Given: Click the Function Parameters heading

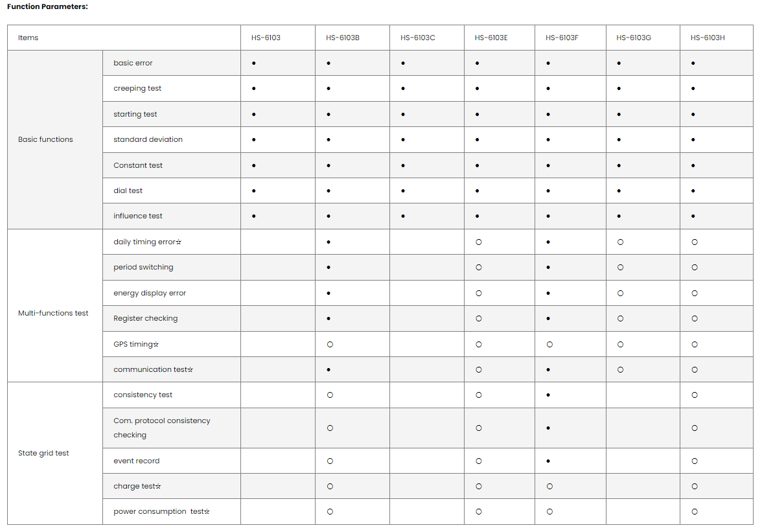Looking at the screenshot, I should pyautogui.click(x=47, y=6).
